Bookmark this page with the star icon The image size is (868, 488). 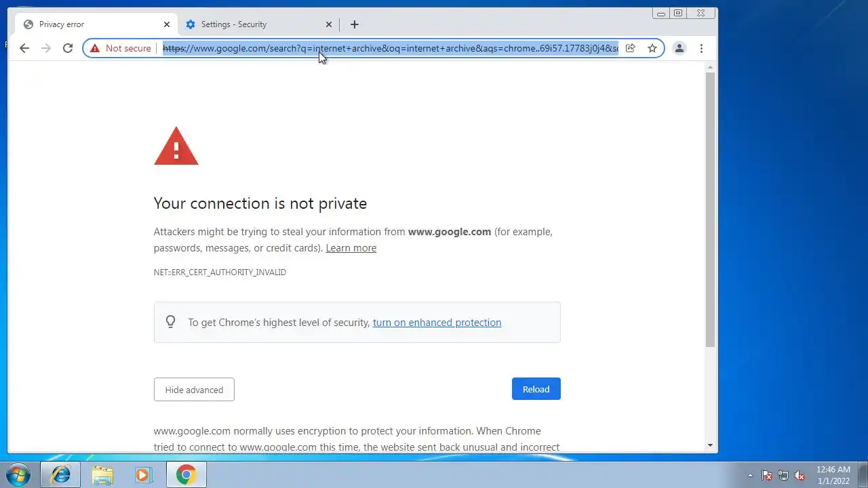652,48
